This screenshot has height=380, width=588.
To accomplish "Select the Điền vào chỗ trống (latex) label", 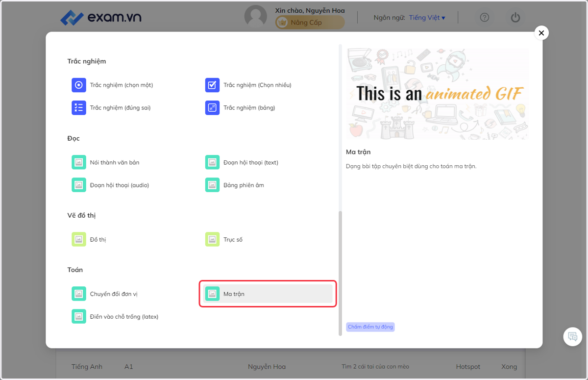I will point(124,316).
